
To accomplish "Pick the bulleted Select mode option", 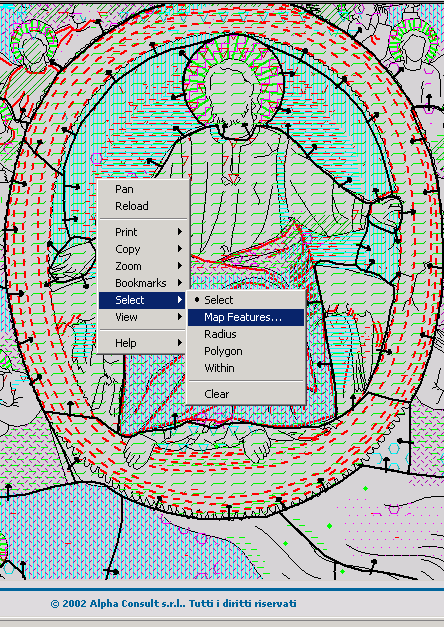I will (246, 300).
